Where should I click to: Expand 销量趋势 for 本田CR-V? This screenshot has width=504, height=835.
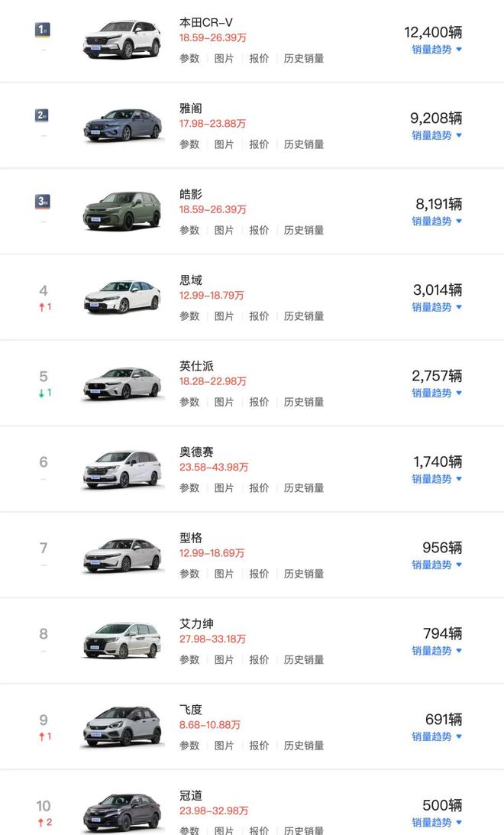[x=437, y=50]
